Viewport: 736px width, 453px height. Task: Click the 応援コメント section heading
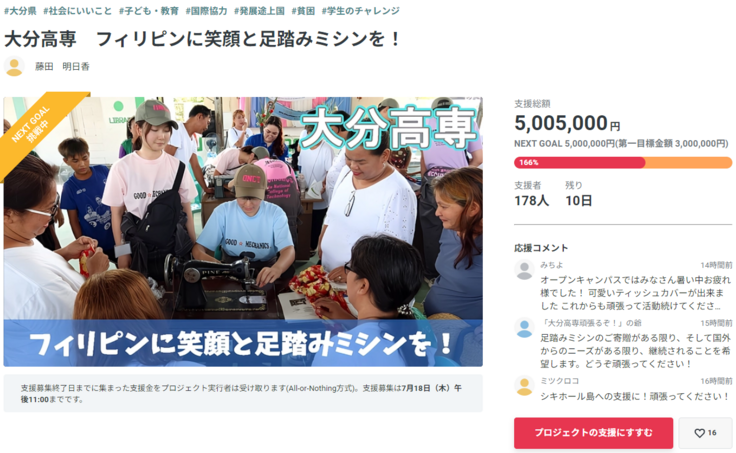point(541,248)
